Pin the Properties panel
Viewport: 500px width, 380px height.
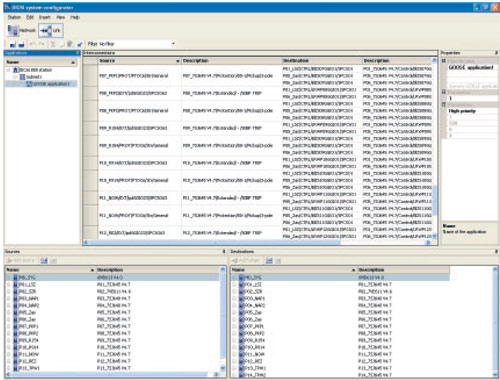496,53
